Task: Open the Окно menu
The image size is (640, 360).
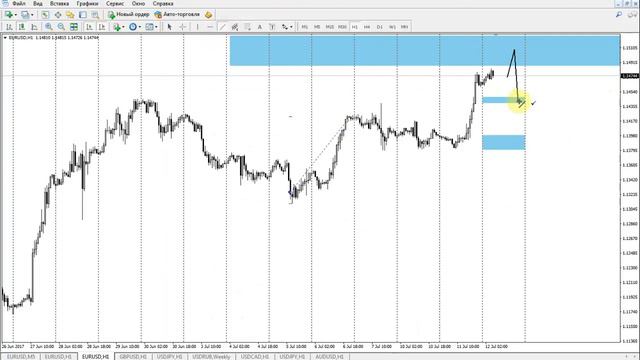Action: tap(138, 4)
